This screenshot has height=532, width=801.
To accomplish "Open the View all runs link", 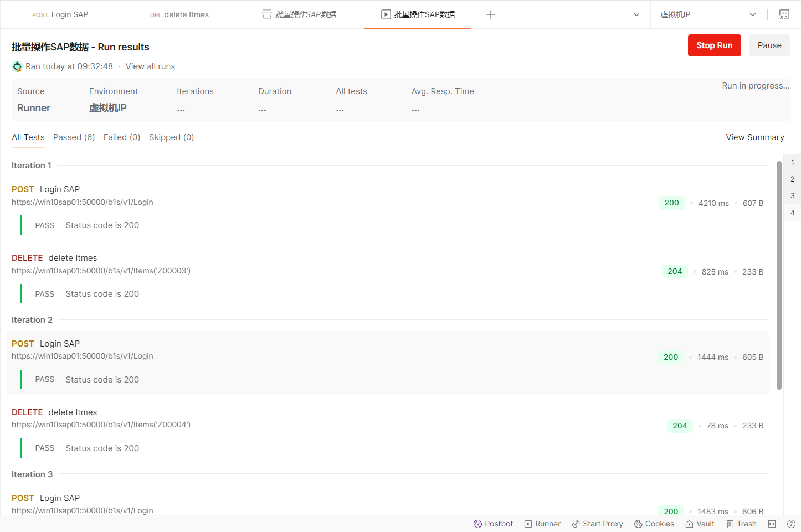I will (150, 66).
